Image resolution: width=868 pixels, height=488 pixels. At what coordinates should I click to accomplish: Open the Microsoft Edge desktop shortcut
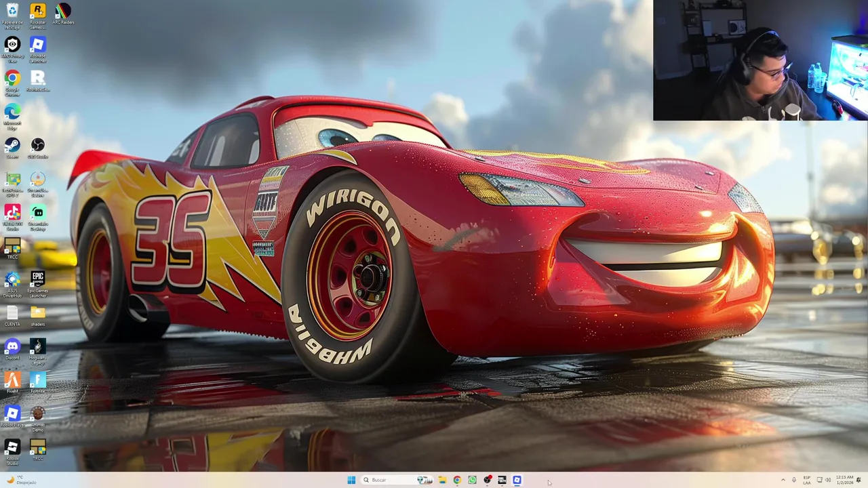click(12, 116)
